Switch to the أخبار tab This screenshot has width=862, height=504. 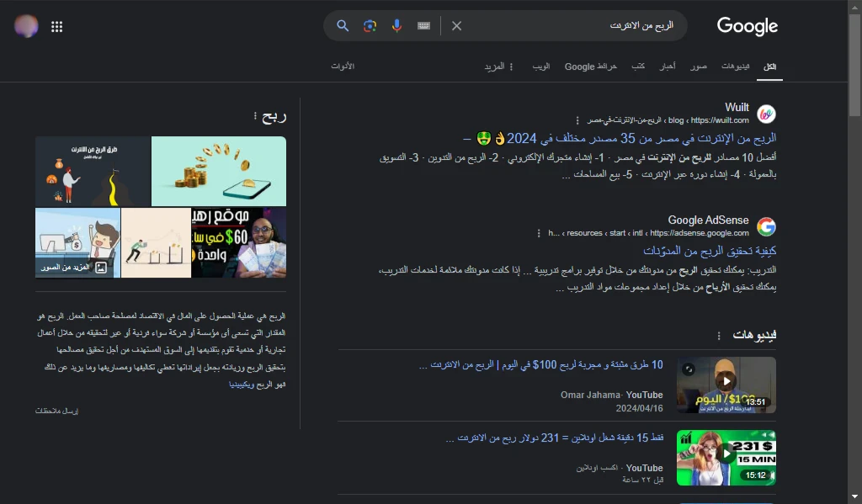tap(668, 66)
